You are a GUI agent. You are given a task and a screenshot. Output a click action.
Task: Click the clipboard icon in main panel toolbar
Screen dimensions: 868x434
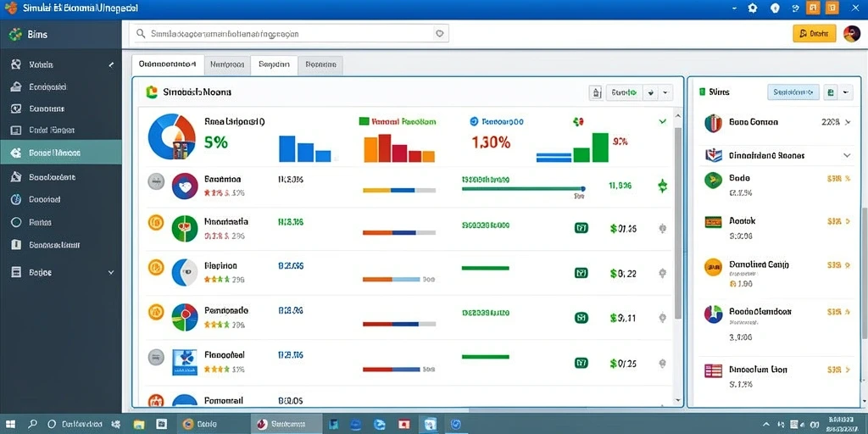click(x=596, y=92)
